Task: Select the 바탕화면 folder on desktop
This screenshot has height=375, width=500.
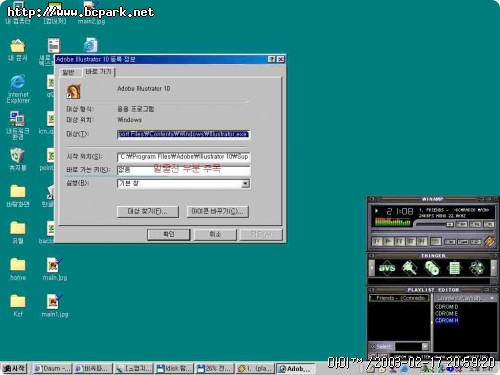Action: (18, 196)
